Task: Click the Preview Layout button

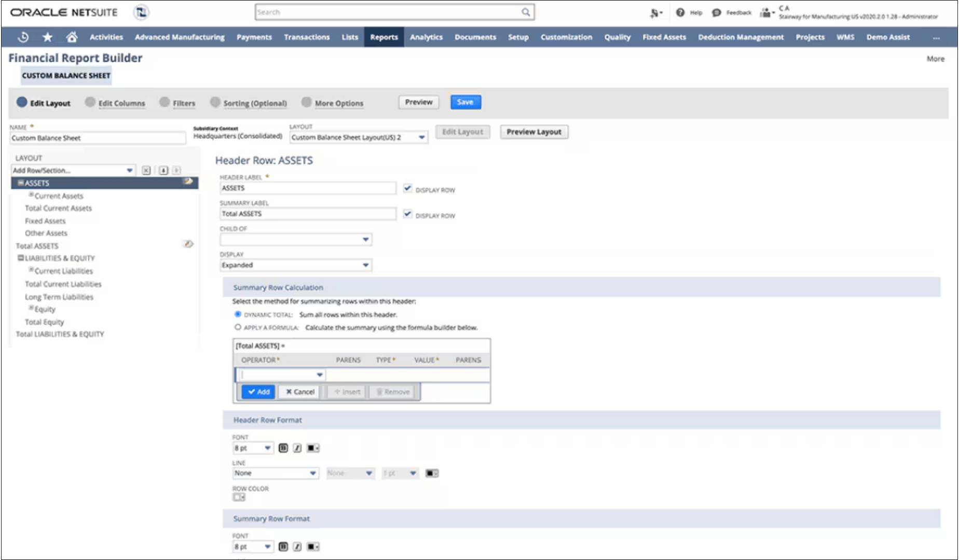Action: pos(533,132)
